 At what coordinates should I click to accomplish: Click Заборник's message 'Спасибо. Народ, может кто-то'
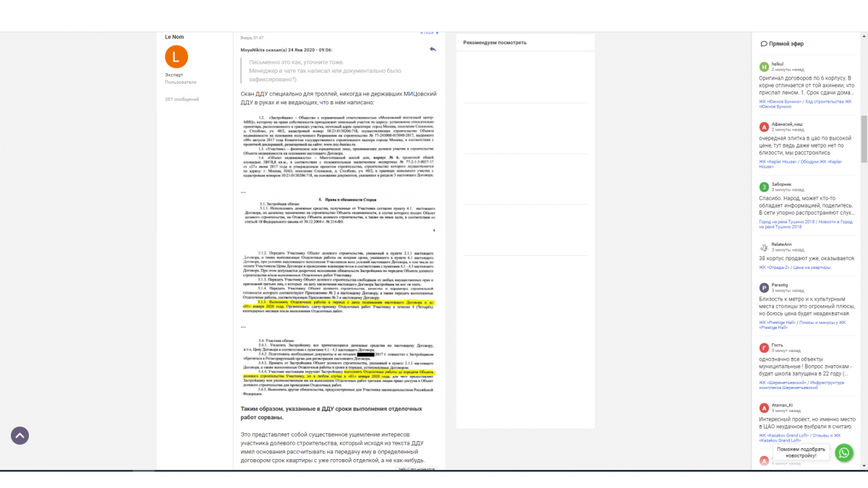tap(806, 207)
